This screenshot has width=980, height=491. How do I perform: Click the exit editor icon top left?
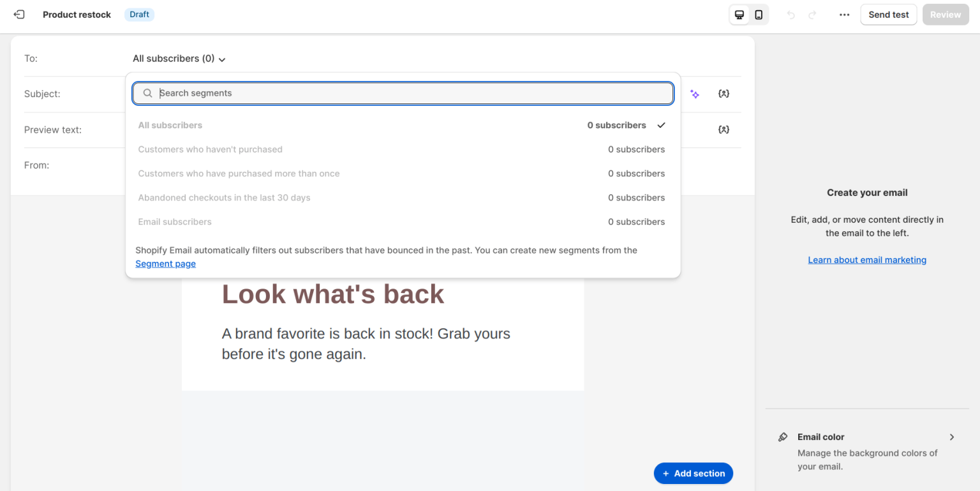tap(19, 14)
